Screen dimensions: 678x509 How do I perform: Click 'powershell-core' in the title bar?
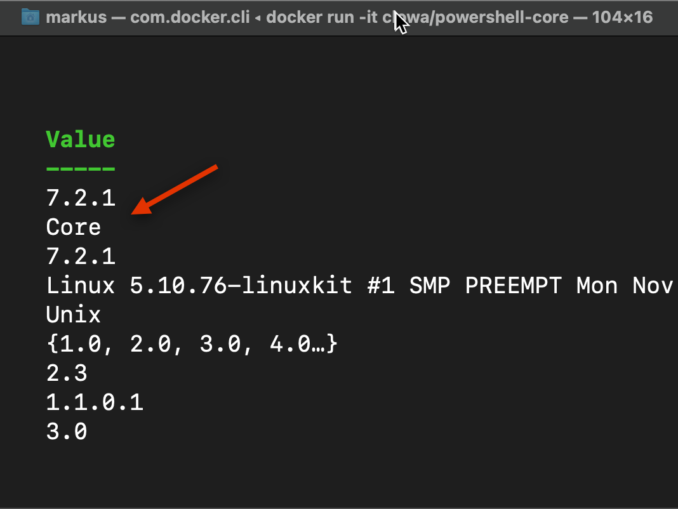click(x=502, y=17)
